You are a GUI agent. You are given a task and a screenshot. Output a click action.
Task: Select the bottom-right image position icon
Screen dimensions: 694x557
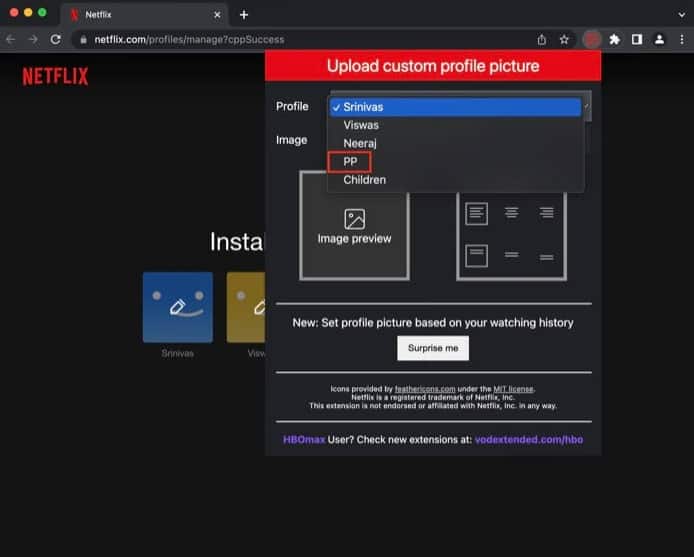pos(547,257)
